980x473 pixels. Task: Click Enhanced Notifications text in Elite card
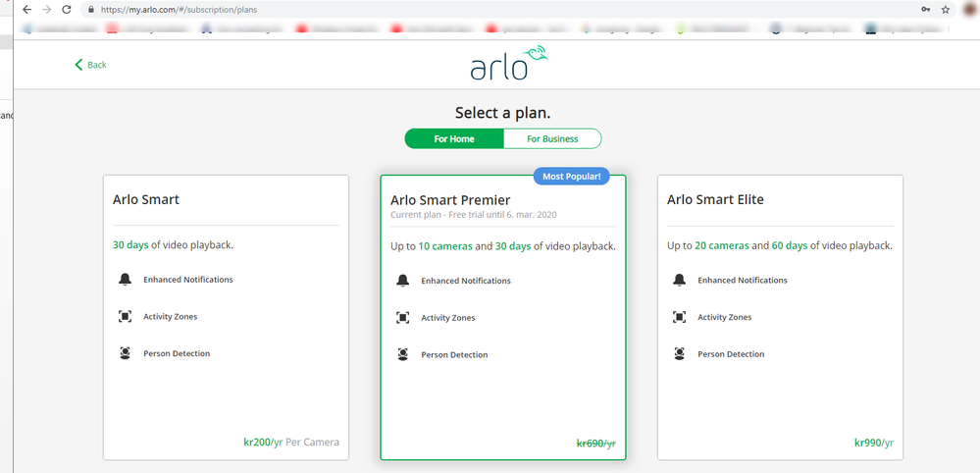point(743,280)
